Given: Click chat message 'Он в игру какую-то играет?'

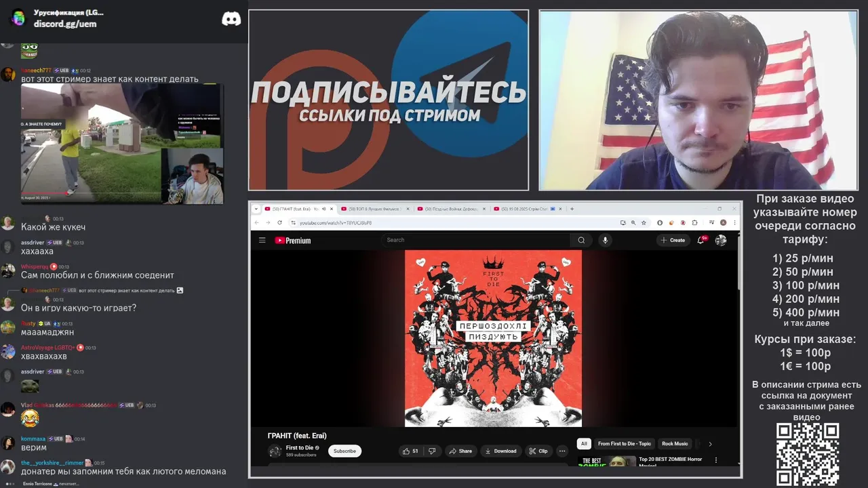Looking at the screenshot, I should pos(79,308).
